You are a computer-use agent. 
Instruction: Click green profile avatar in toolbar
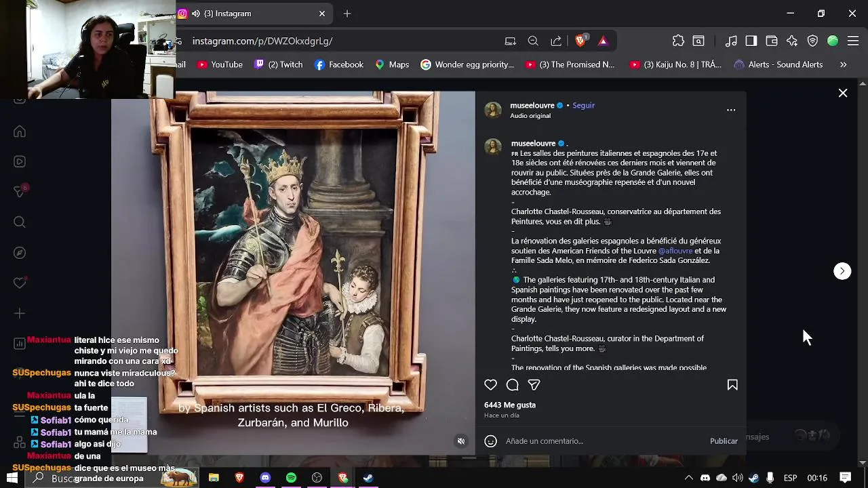833,41
